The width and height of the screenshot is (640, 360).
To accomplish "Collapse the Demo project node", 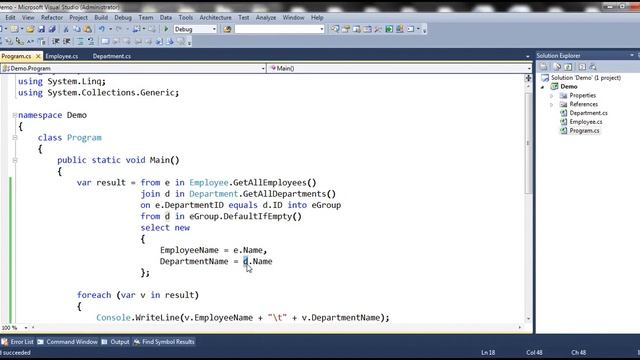I will click(543, 87).
